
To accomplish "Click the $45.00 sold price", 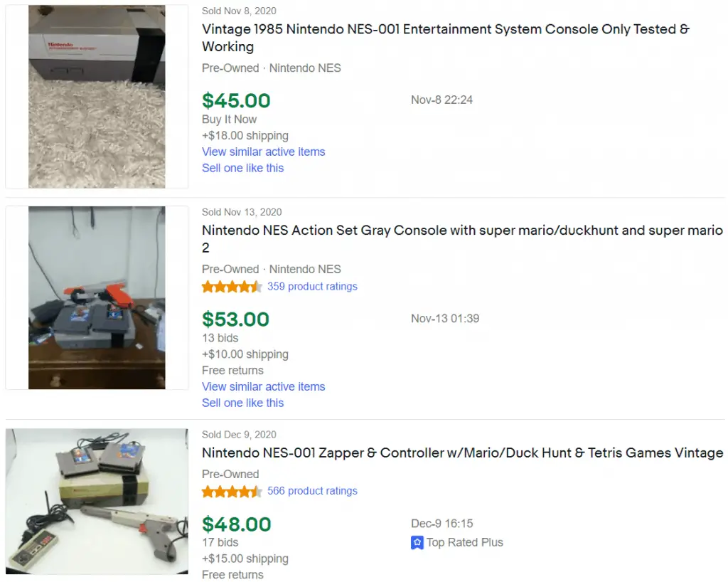I will point(236,101).
